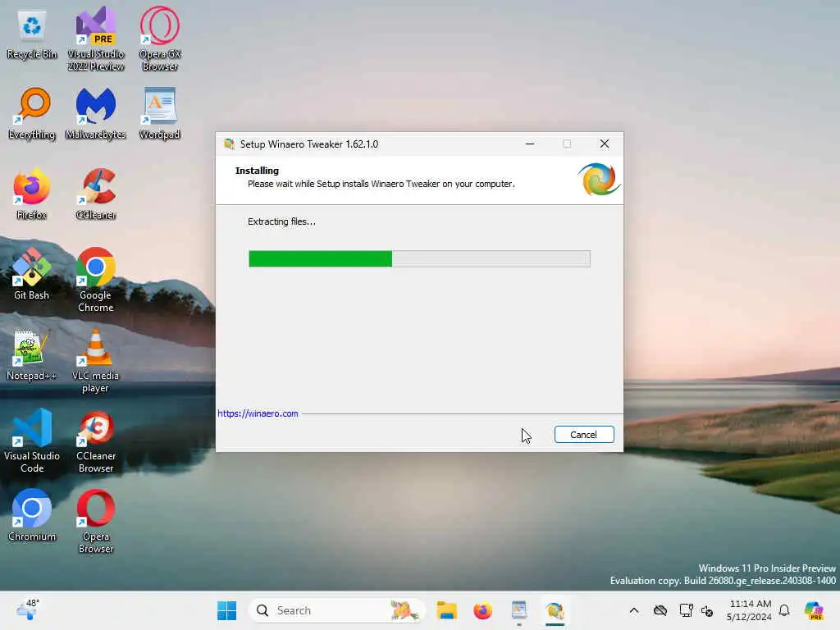
Task: Open the network status tray icon
Action: 686,610
